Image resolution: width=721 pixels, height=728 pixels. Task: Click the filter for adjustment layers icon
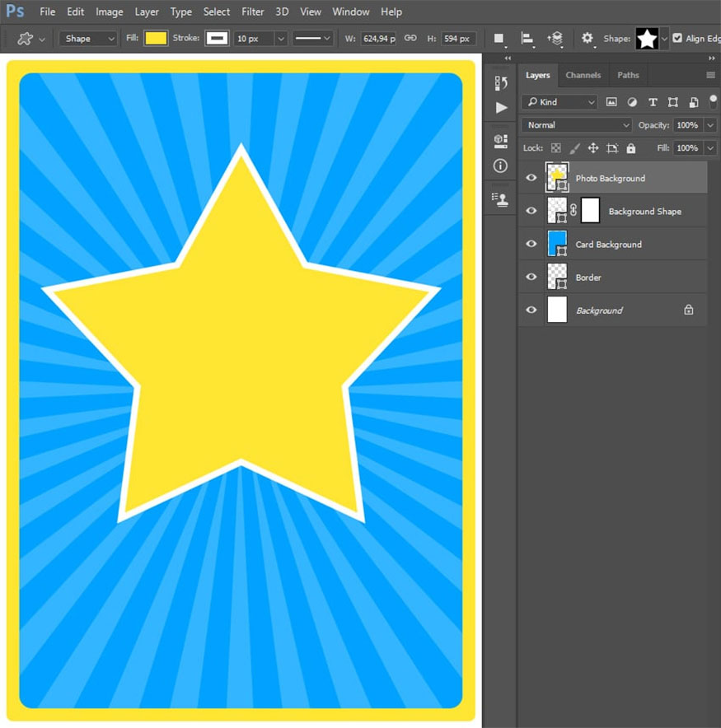(x=632, y=102)
